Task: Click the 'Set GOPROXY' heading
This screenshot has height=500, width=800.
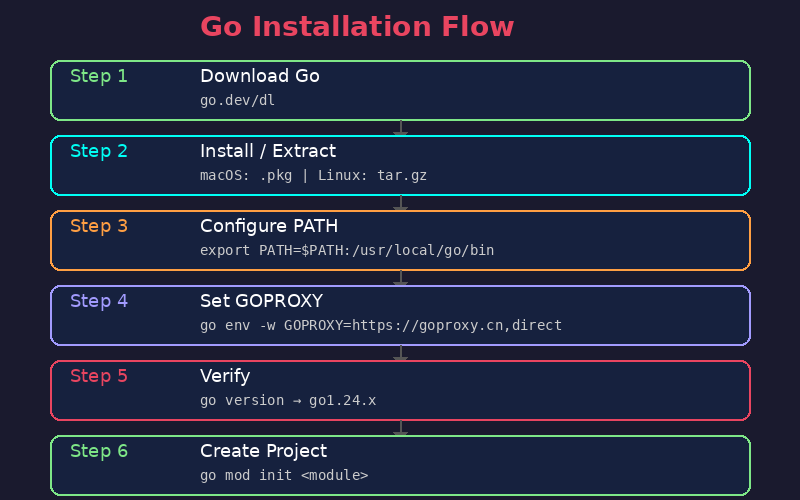Action: 261,301
